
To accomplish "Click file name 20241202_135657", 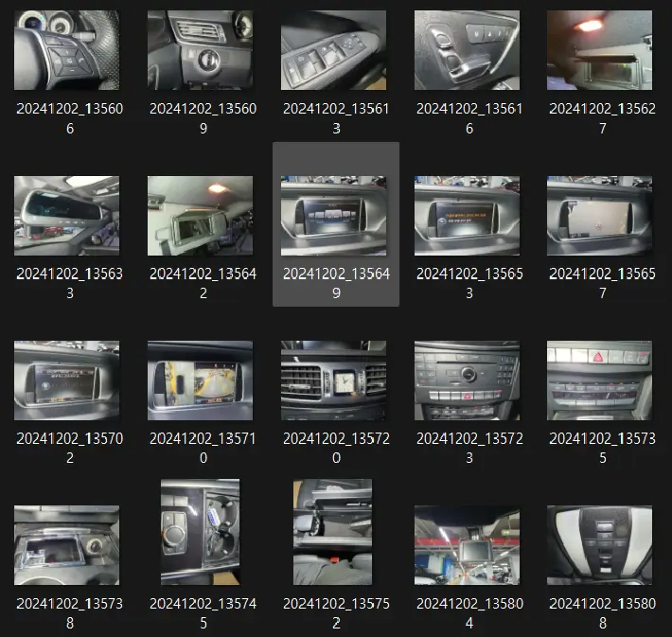I will click(x=603, y=283).
